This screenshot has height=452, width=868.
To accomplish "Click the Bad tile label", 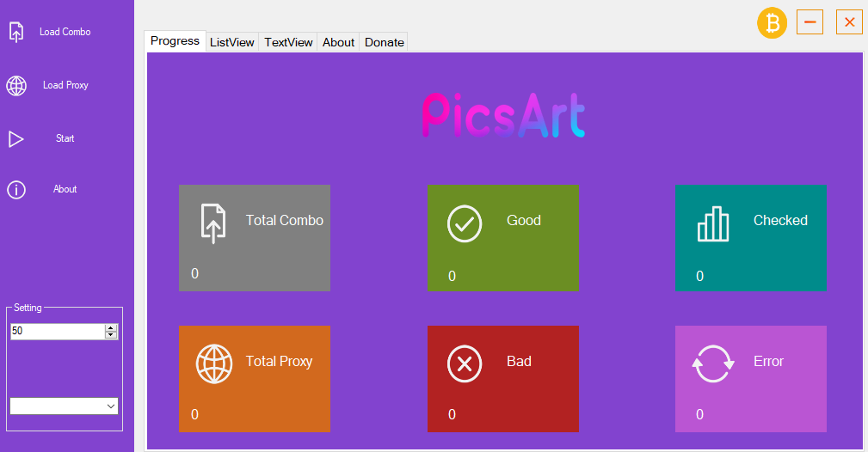I will tap(520, 361).
